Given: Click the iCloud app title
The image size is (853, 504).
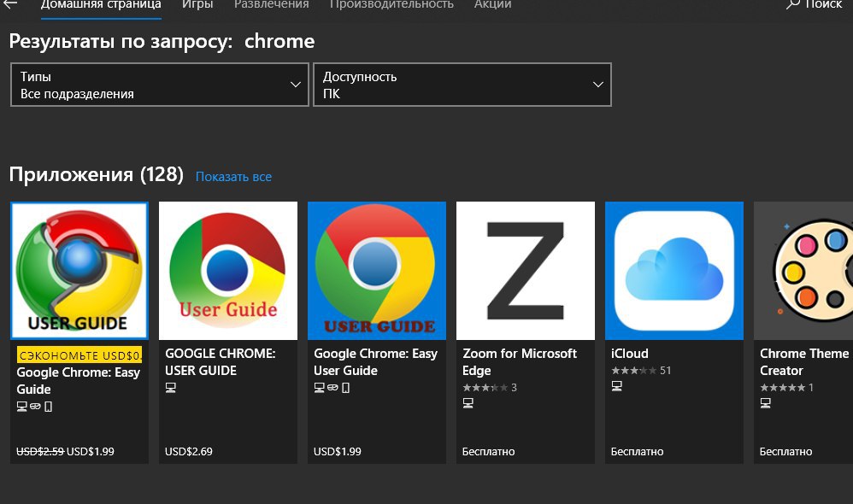Looking at the screenshot, I should point(629,354).
